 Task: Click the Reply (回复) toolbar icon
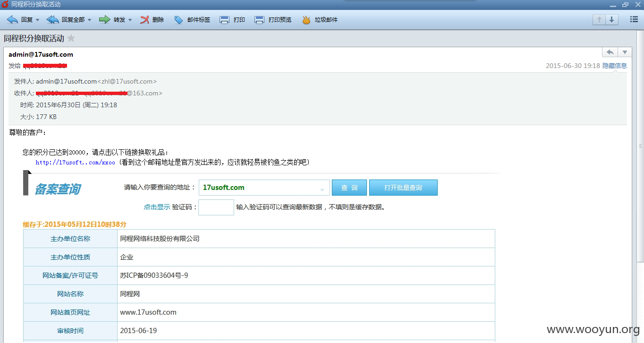pyautogui.click(x=13, y=20)
